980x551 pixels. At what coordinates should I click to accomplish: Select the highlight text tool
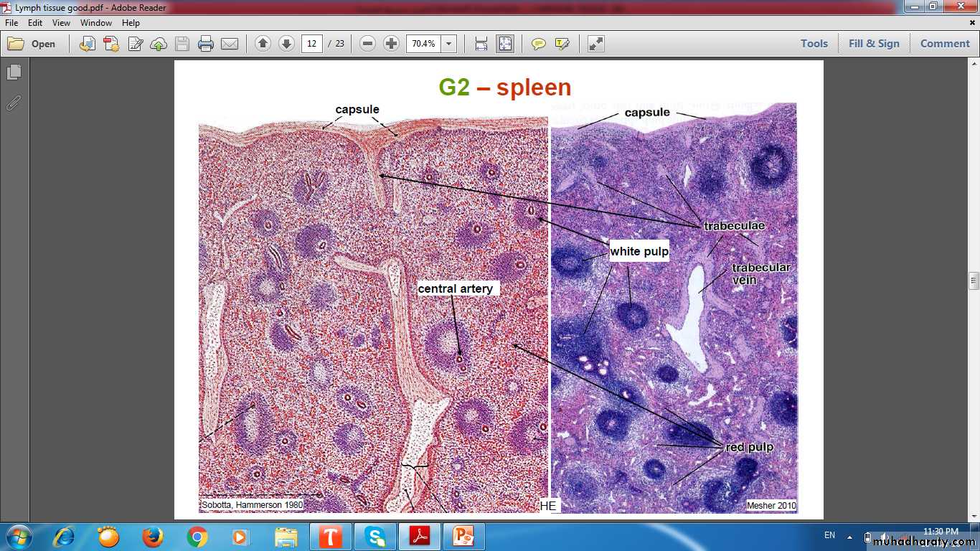coord(562,44)
